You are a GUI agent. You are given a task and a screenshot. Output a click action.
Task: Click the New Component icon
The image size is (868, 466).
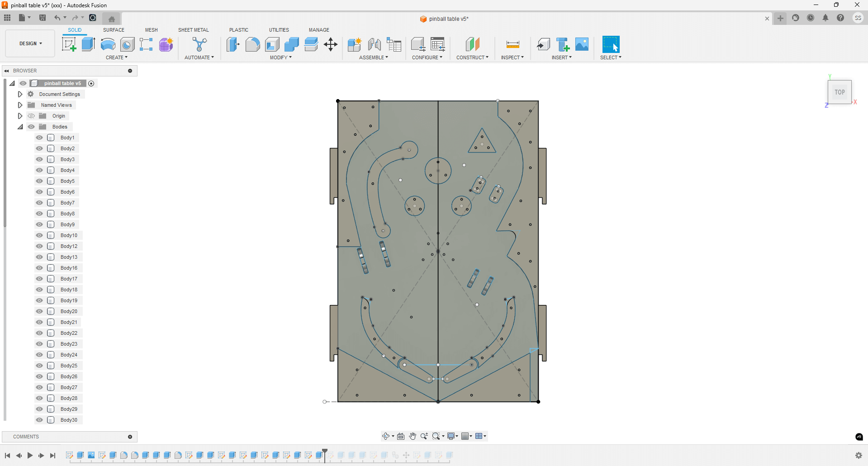pyautogui.click(x=355, y=44)
